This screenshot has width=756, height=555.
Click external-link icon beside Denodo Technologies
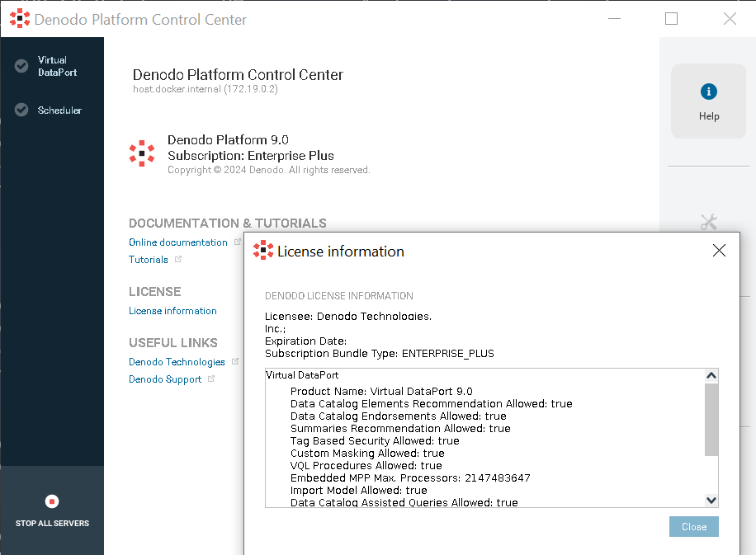click(234, 361)
